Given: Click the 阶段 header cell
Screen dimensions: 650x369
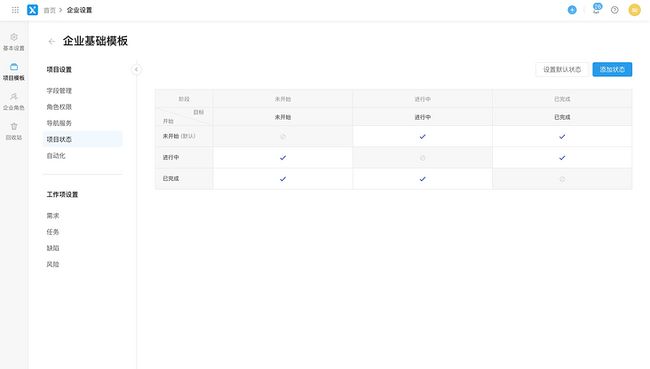Looking at the screenshot, I should pyautogui.click(x=184, y=99).
